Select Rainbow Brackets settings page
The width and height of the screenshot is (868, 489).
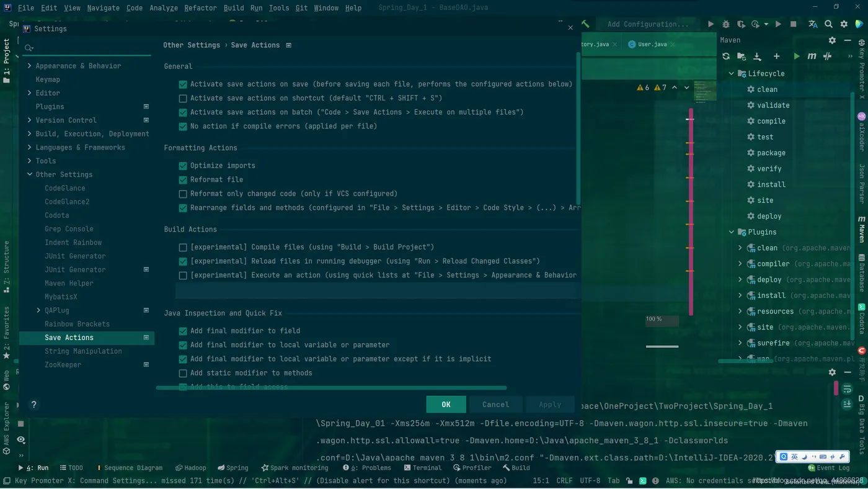click(77, 324)
